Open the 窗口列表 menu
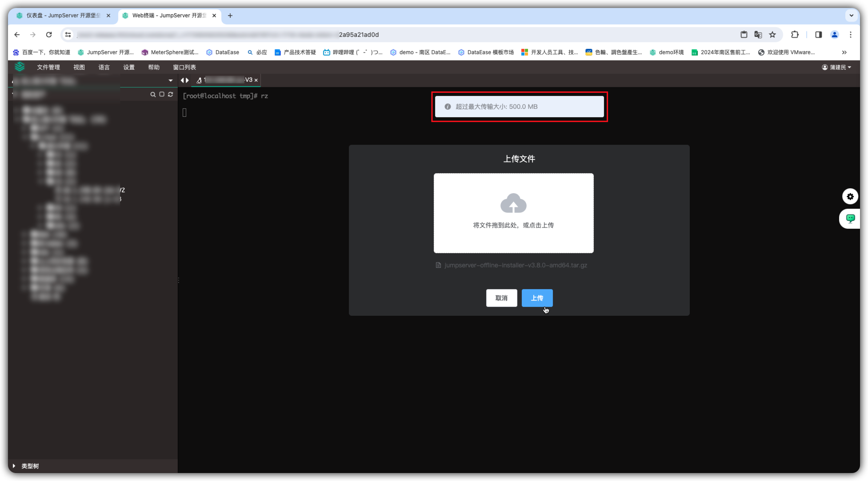 coord(184,68)
